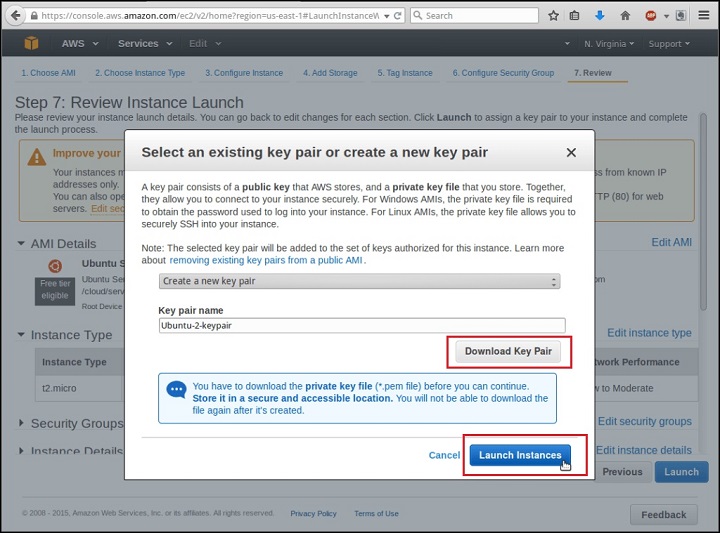Go to step 5. Tag Instance
The width and height of the screenshot is (720, 533).
[405, 73]
